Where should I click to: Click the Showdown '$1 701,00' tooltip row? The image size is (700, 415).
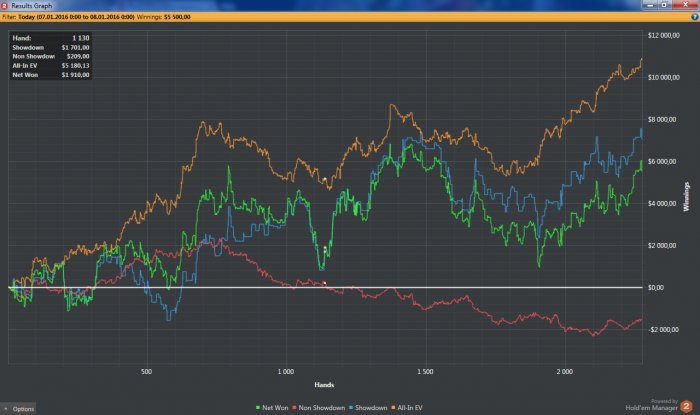(x=50, y=47)
